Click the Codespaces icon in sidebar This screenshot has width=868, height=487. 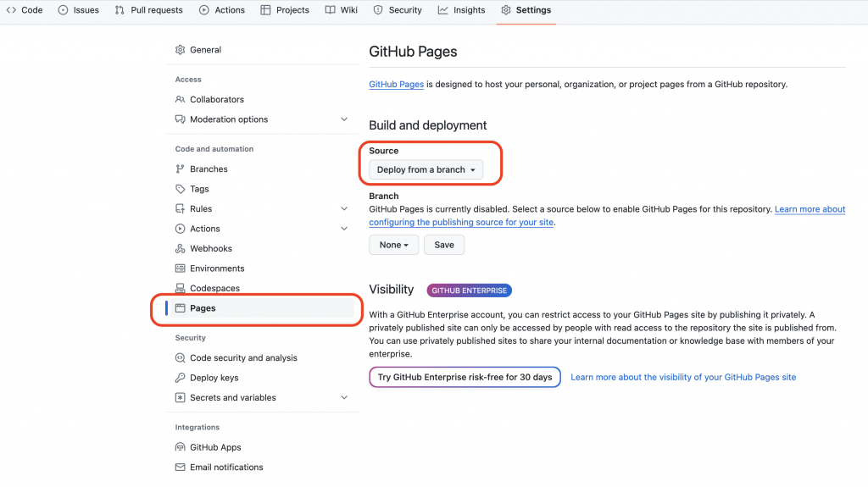coord(180,289)
